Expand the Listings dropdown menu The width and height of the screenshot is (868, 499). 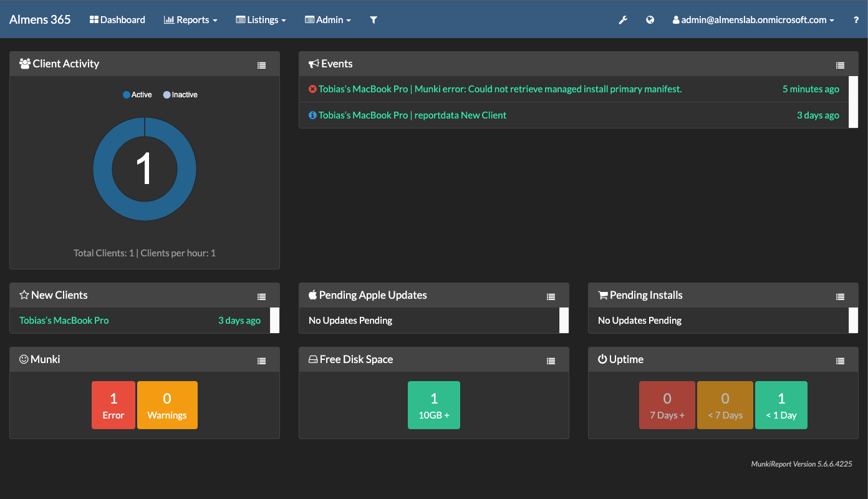pyautogui.click(x=261, y=20)
